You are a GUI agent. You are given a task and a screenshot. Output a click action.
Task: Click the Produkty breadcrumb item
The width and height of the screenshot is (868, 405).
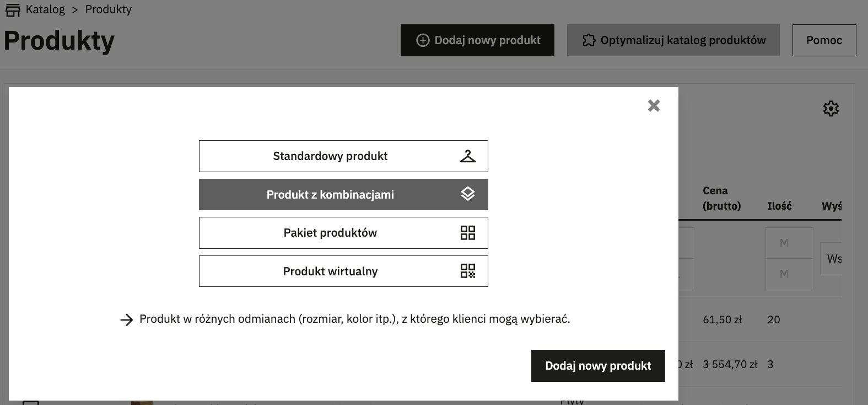coord(109,9)
